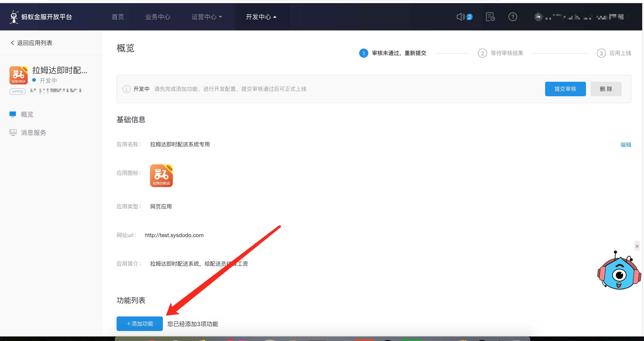Expand the 运营中心 dropdown menu
Image resolution: width=644 pixels, height=341 pixels.
point(207,17)
